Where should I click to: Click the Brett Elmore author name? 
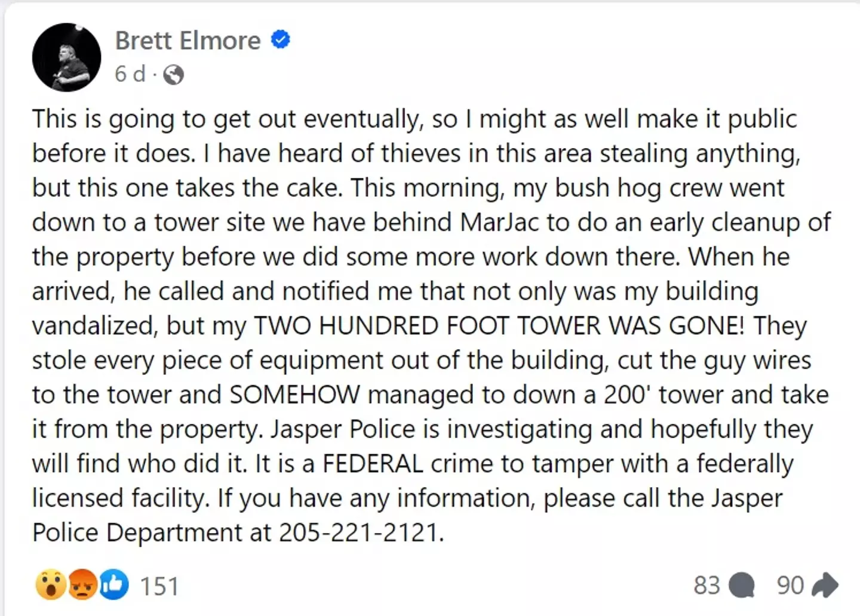click(188, 41)
